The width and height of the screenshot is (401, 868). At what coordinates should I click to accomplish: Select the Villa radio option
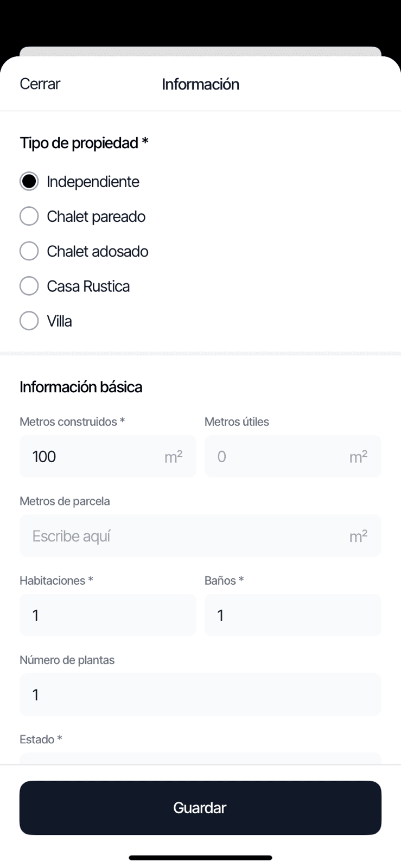pyautogui.click(x=29, y=321)
